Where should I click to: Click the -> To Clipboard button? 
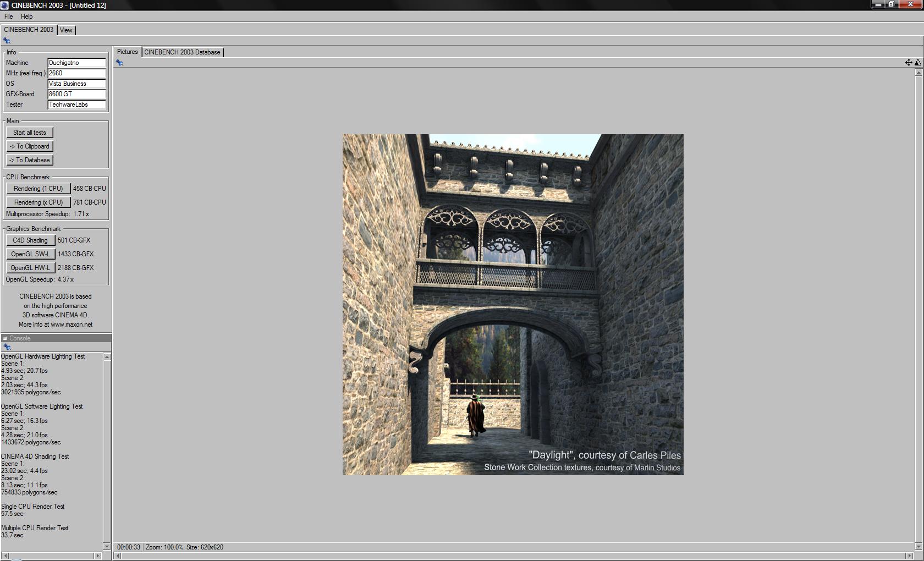pos(30,146)
